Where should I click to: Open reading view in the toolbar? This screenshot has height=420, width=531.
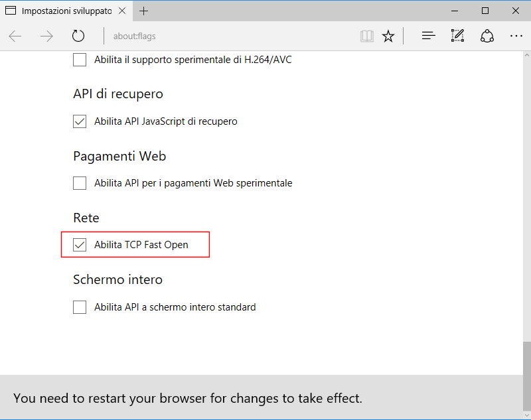pyautogui.click(x=366, y=35)
